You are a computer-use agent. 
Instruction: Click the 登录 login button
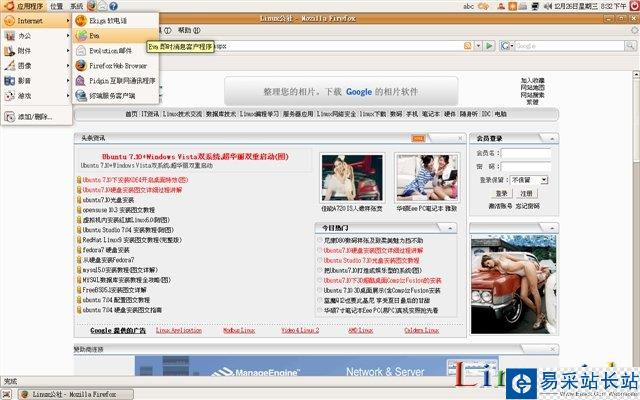point(501,193)
